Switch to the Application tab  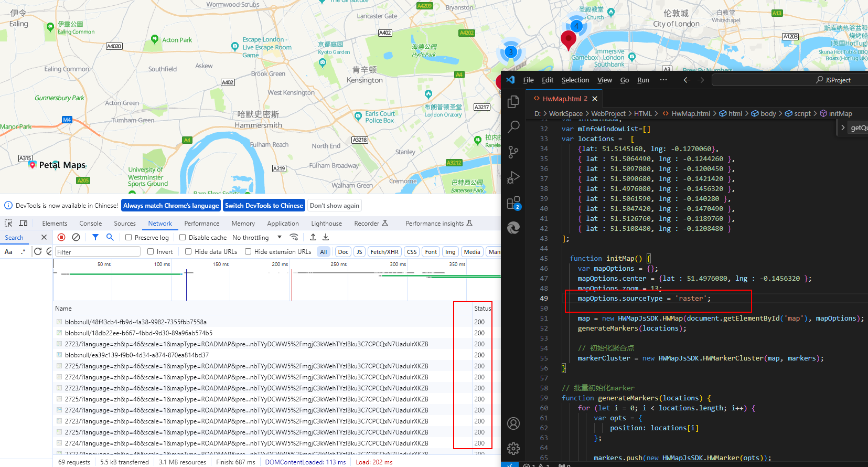coord(283,223)
